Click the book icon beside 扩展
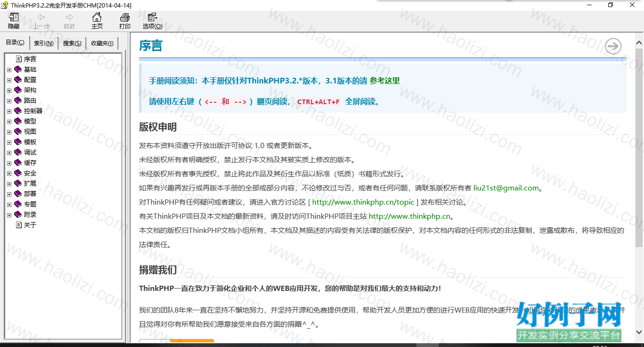 (18, 183)
